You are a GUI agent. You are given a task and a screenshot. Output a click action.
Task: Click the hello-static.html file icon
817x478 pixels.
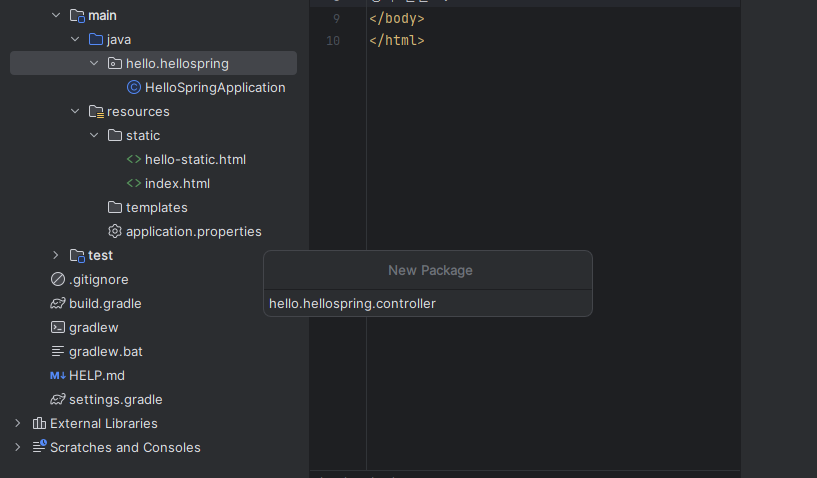coord(134,160)
